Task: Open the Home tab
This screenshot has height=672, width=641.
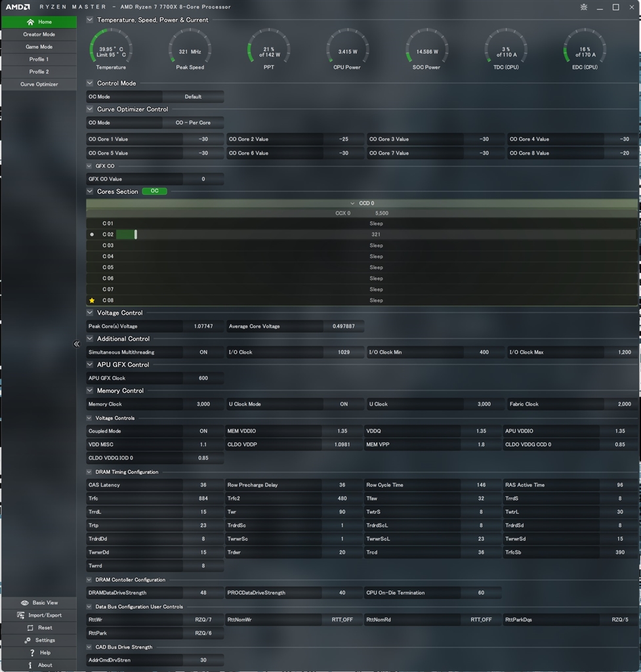Action: click(x=39, y=22)
